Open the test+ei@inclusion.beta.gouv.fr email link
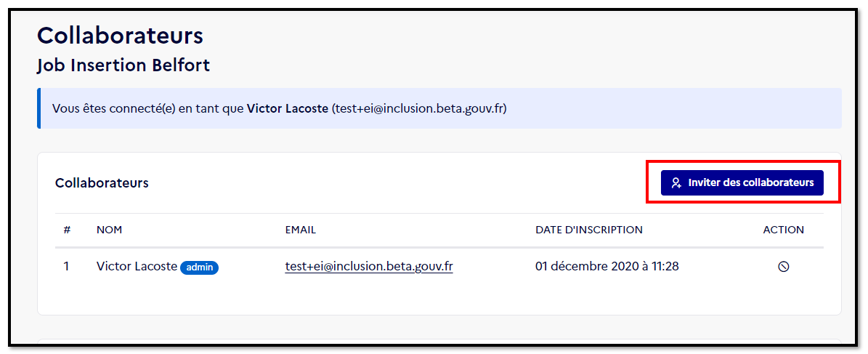This screenshot has width=868, height=354. tap(369, 267)
